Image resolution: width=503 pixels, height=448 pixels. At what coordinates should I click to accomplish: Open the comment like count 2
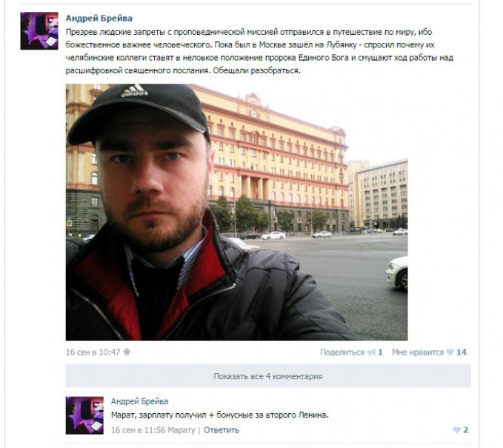465,430
